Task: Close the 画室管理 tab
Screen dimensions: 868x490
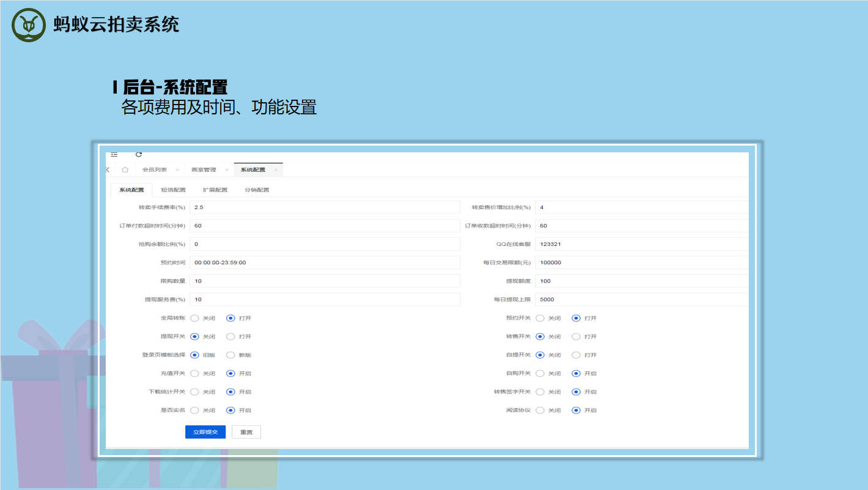Action: (x=226, y=170)
